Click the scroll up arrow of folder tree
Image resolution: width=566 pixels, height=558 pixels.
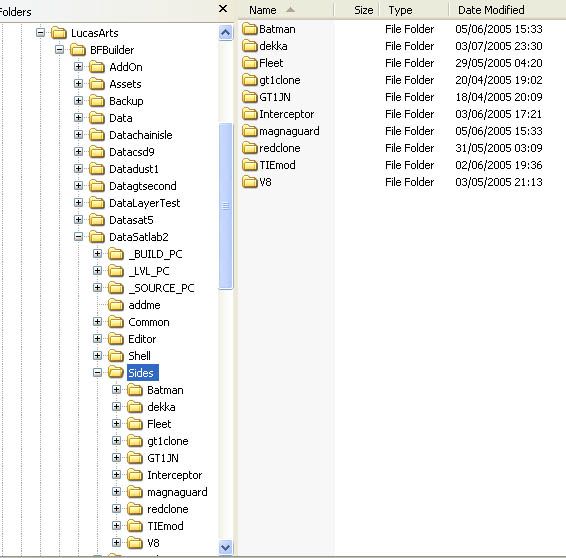[x=226, y=33]
